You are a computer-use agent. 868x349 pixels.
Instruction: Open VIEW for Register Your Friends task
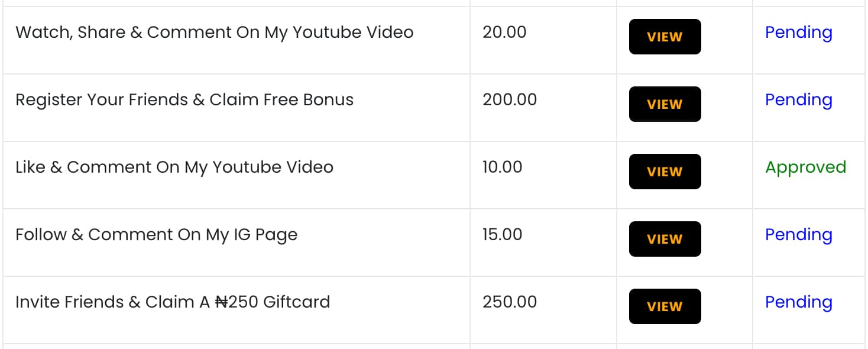(665, 104)
